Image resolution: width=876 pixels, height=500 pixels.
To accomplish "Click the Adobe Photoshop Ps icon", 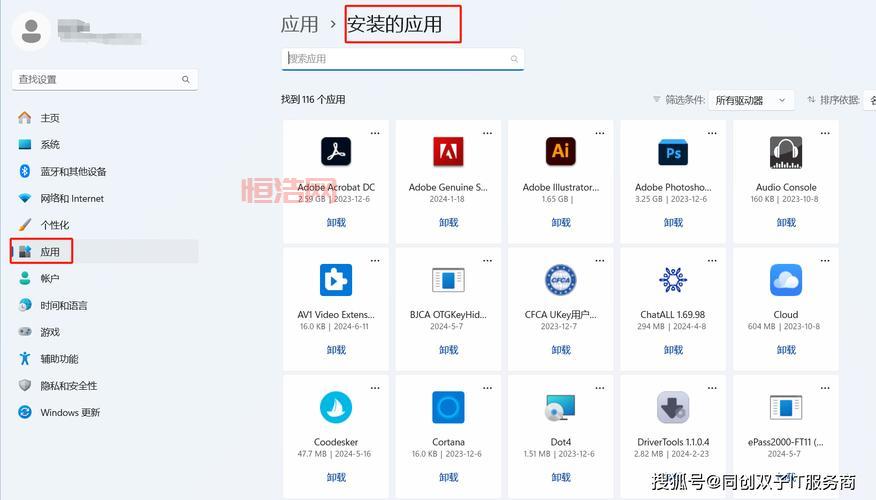I will [673, 152].
